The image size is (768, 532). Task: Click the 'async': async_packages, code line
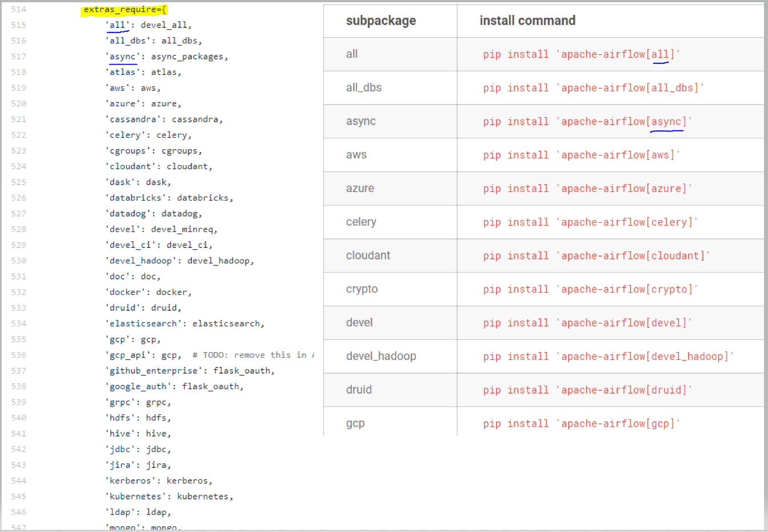[x=167, y=57]
